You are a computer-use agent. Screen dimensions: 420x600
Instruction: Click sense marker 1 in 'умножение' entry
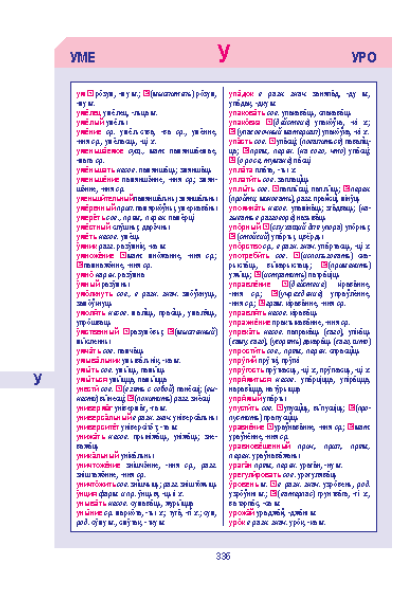(123, 255)
